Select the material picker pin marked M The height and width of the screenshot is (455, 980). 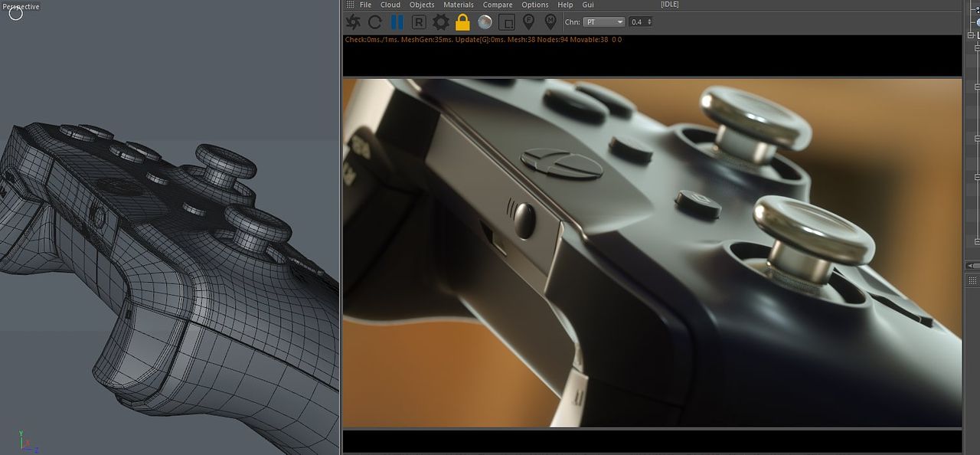pyautogui.click(x=550, y=22)
